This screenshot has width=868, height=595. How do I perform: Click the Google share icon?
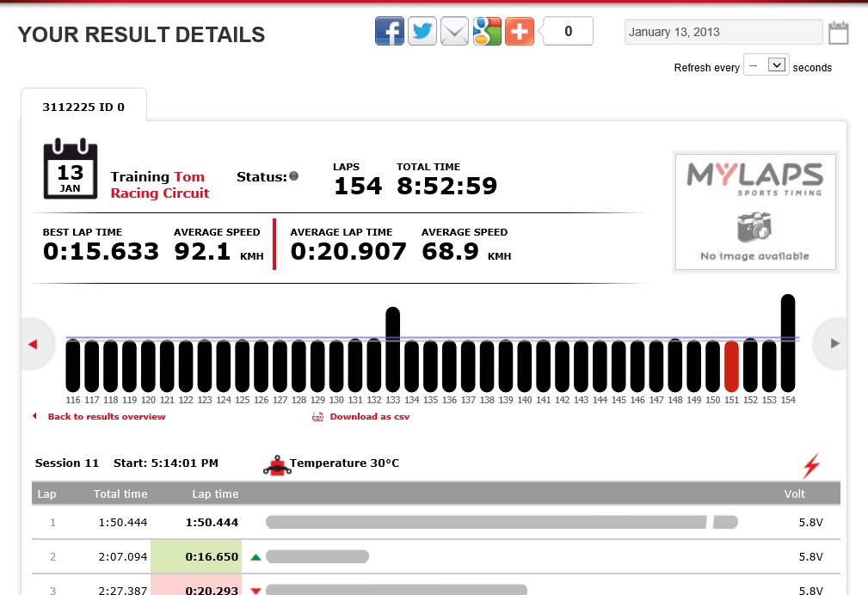[487, 32]
